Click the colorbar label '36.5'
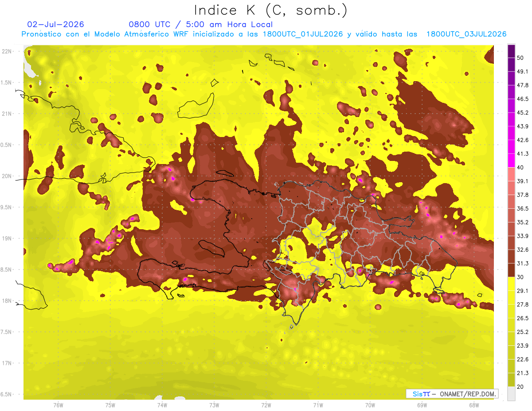The image size is (532, 411). pyautogui.click(x=522, y=208)
